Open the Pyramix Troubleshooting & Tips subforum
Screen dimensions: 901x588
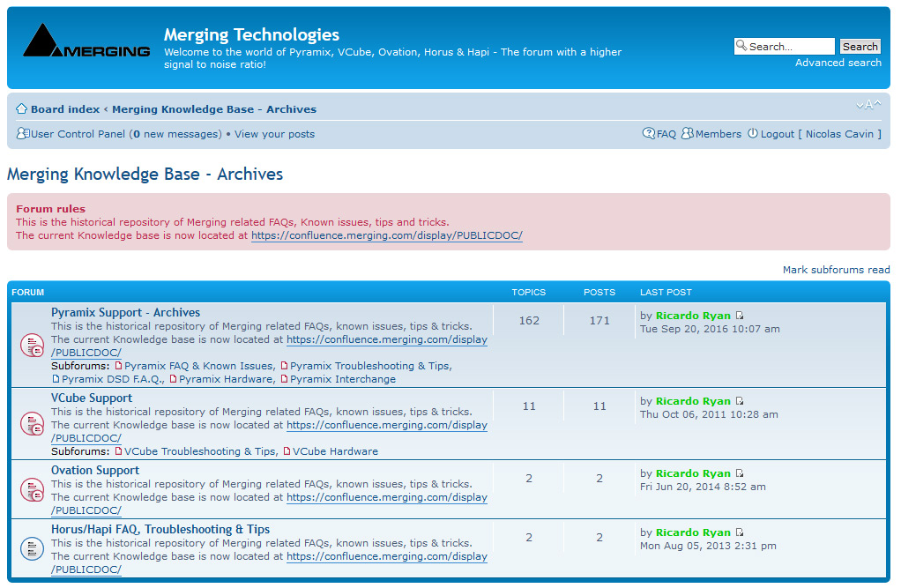point(370,366)
